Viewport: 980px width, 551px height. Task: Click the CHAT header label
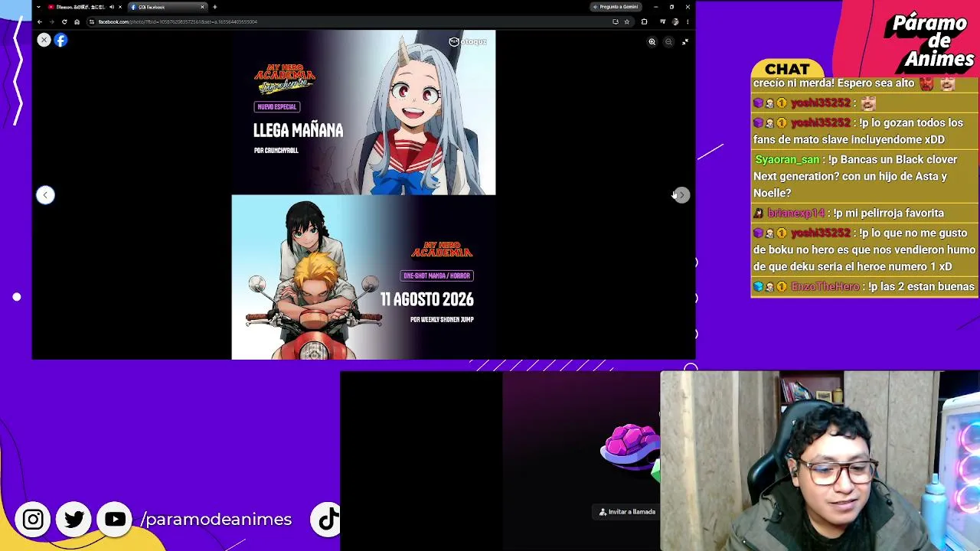click(x=787, y=70)
